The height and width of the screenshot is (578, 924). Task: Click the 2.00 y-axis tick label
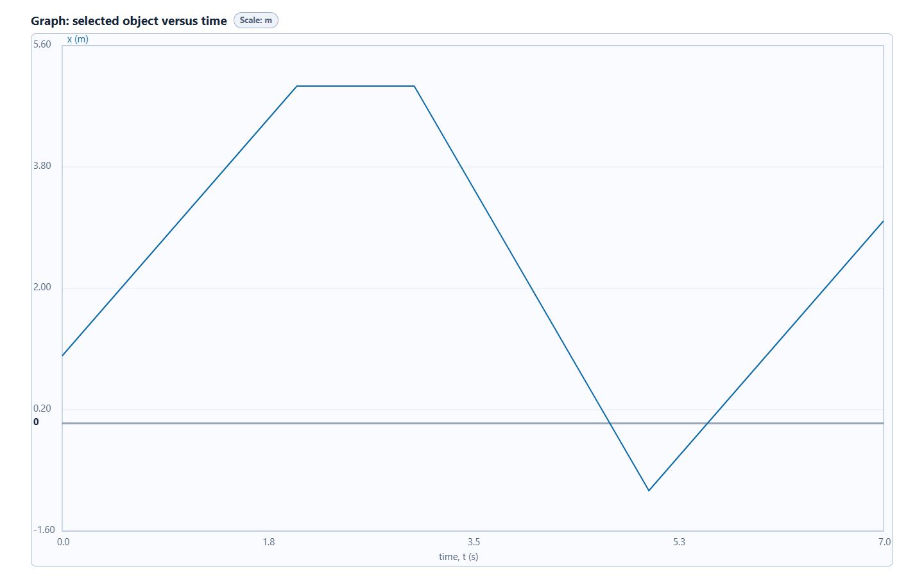click(42, 287)
